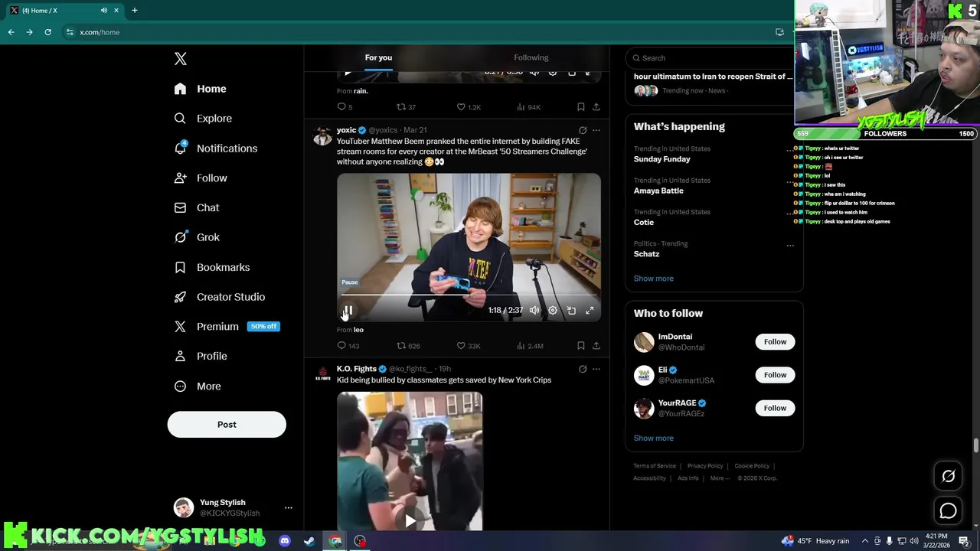Open Explore in the sidebar

click(x=203, y=119)
